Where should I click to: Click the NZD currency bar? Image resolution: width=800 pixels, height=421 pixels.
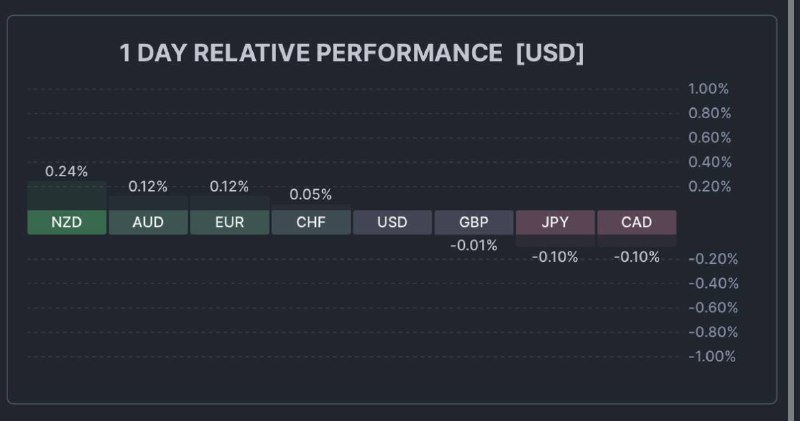[x=66, y=222]
